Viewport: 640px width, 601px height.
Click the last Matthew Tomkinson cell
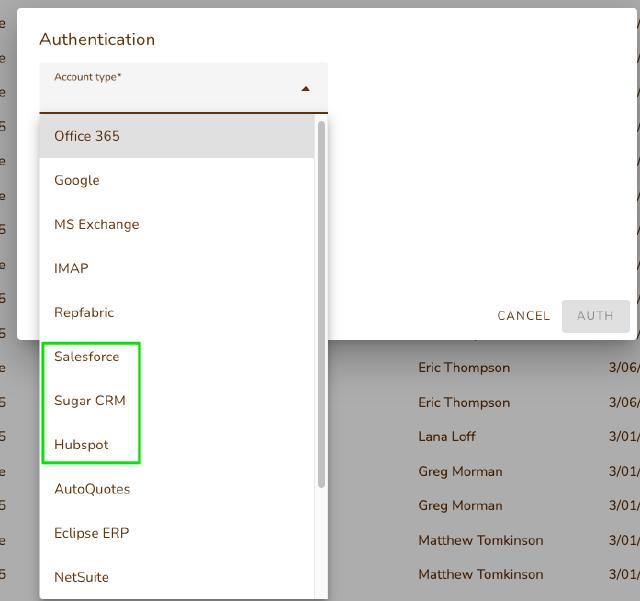coord(481,574)
